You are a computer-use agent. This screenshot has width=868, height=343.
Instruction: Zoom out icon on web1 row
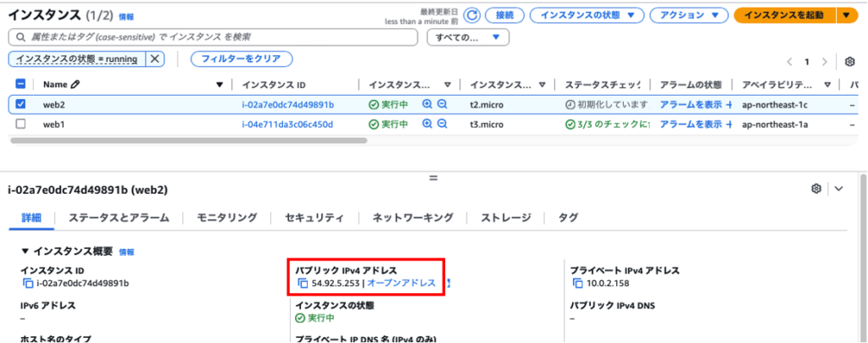[x=442, y=124]
